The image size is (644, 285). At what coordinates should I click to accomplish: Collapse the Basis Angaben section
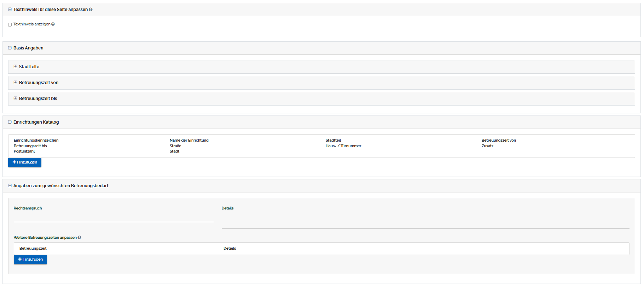pos(10,48)
